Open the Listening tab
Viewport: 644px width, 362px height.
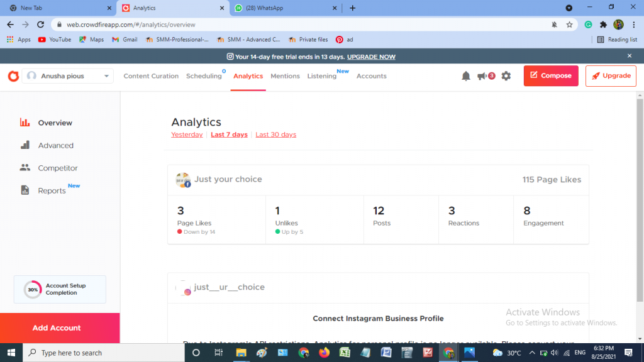pyautogui.click(x=322, y=76)
